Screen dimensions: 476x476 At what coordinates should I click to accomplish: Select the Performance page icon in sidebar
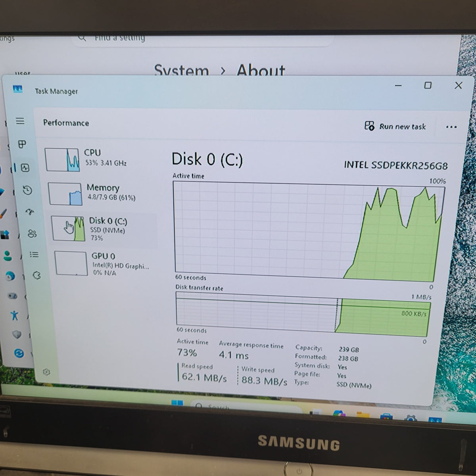(25, 168)
